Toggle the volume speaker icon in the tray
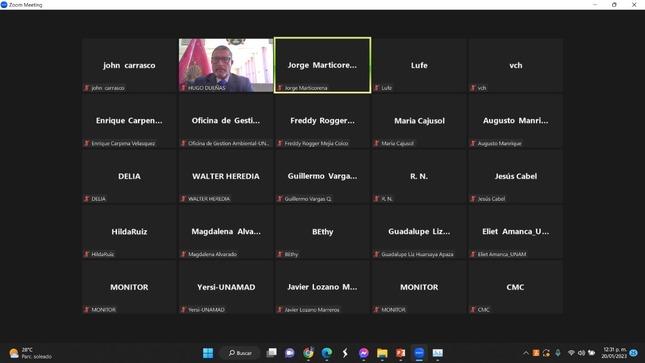 click(x=581, y=353)
